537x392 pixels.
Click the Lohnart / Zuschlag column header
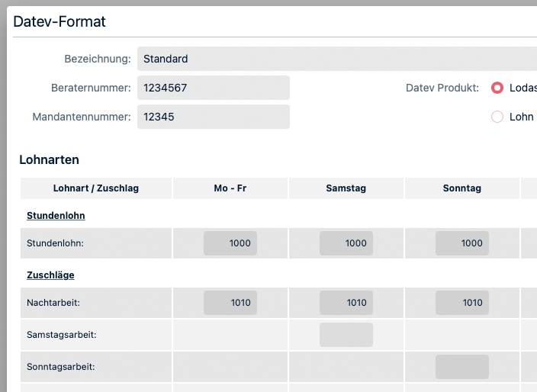[x=96, y=188]
